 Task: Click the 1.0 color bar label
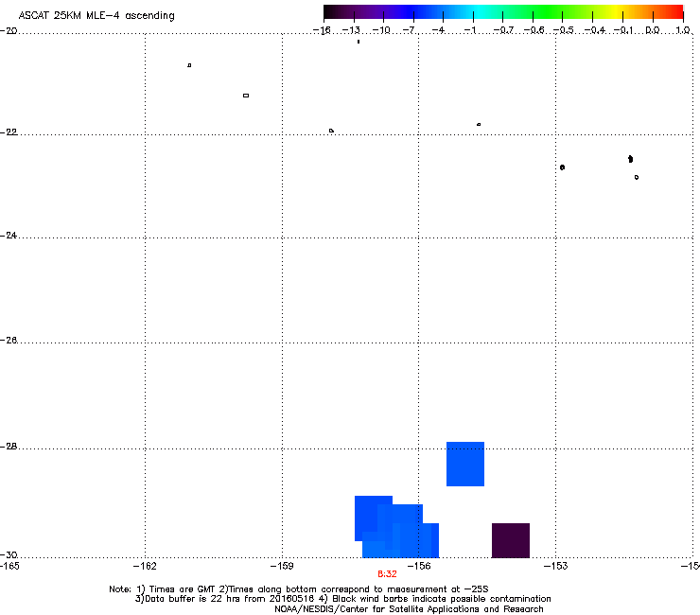pos(683,30)
